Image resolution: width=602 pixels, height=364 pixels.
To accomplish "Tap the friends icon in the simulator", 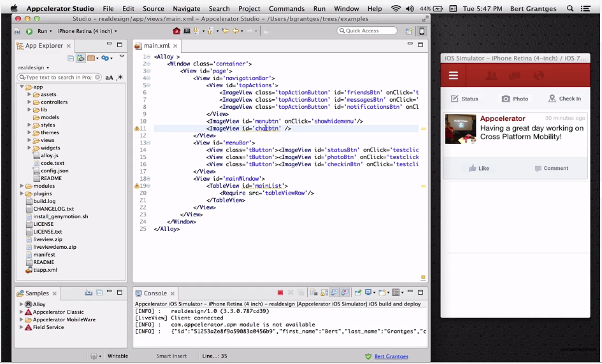I will 491,76.
